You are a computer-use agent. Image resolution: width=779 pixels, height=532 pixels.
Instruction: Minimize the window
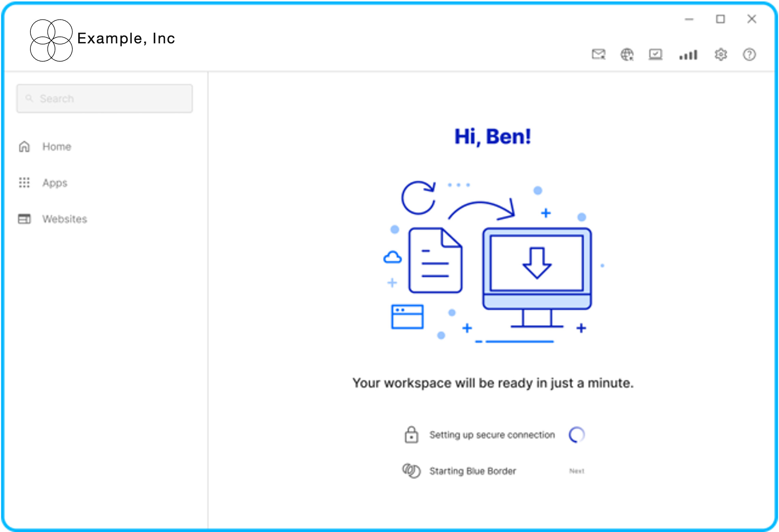coord(689,19)
